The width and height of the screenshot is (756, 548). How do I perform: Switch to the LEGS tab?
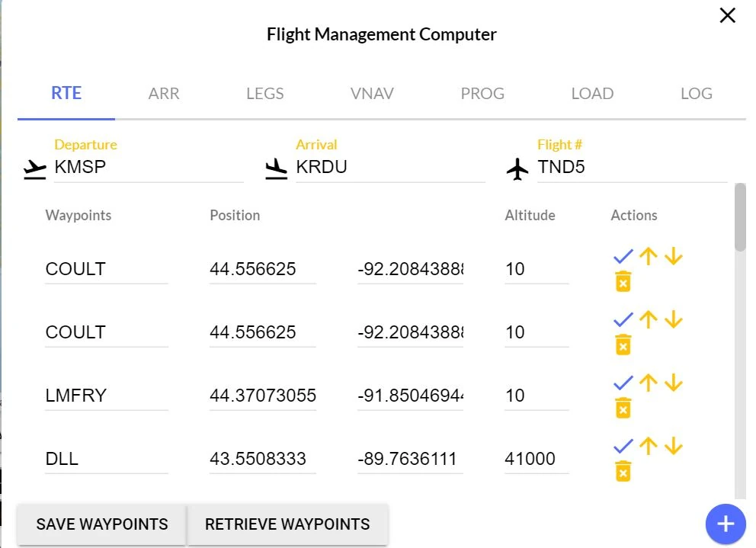click(x=264, y=94)
